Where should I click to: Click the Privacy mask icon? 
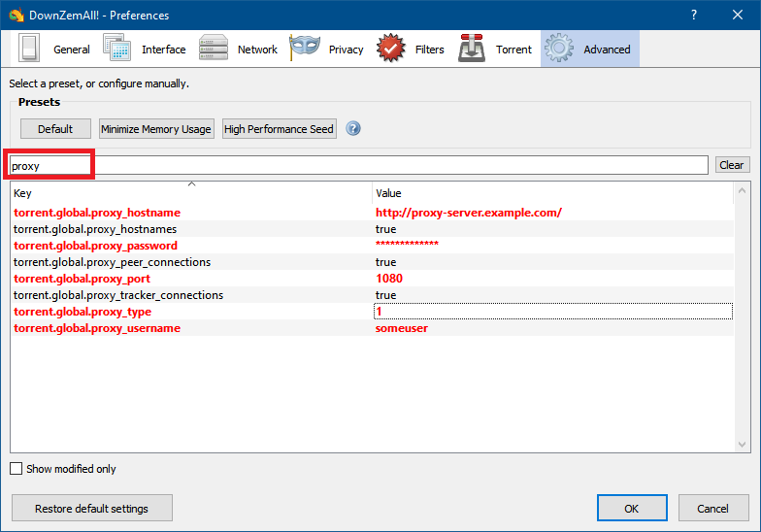305,48
